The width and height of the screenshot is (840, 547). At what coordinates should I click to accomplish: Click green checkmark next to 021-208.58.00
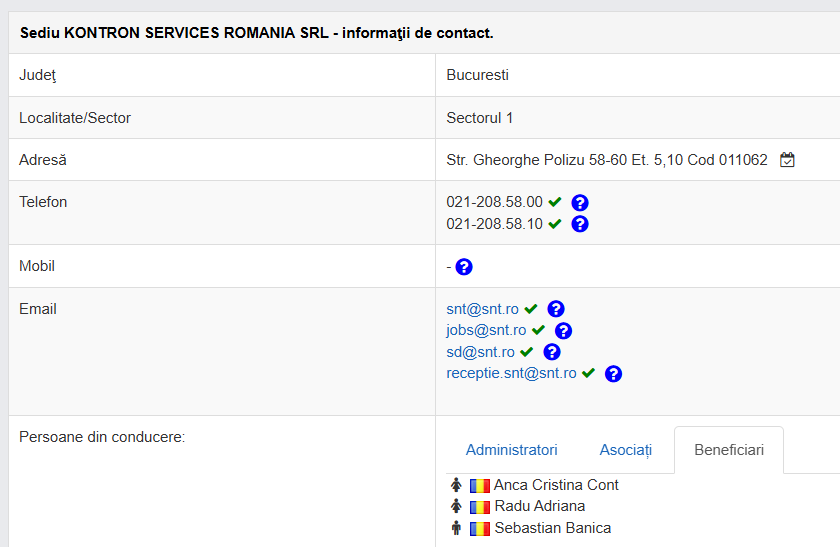pyautogui.click(x=555, y=202)
